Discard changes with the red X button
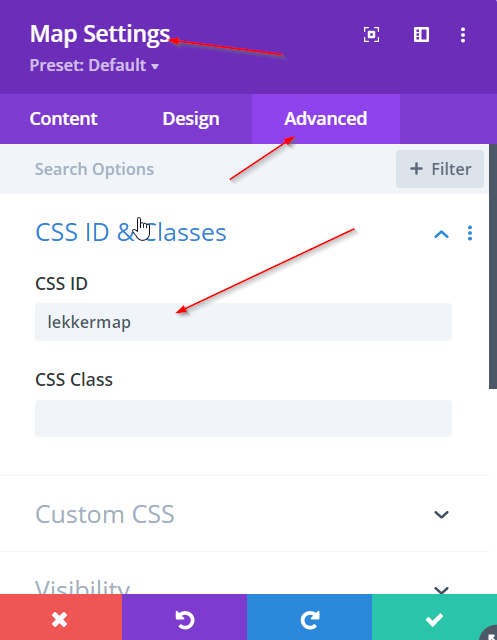This screenshot has height=640, width=497. tap(61, 617)
